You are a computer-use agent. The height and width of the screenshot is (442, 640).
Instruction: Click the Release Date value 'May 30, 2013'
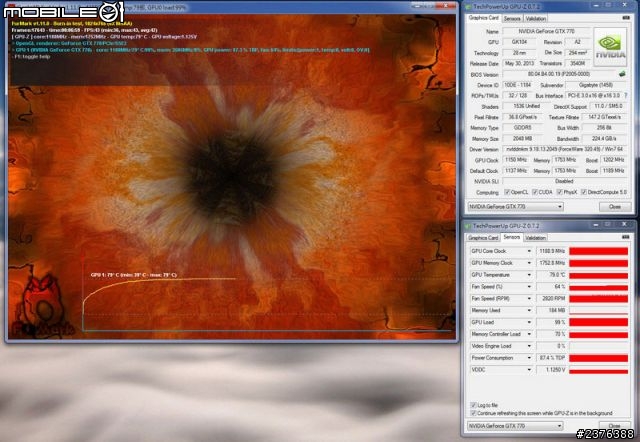coord(518,63)
